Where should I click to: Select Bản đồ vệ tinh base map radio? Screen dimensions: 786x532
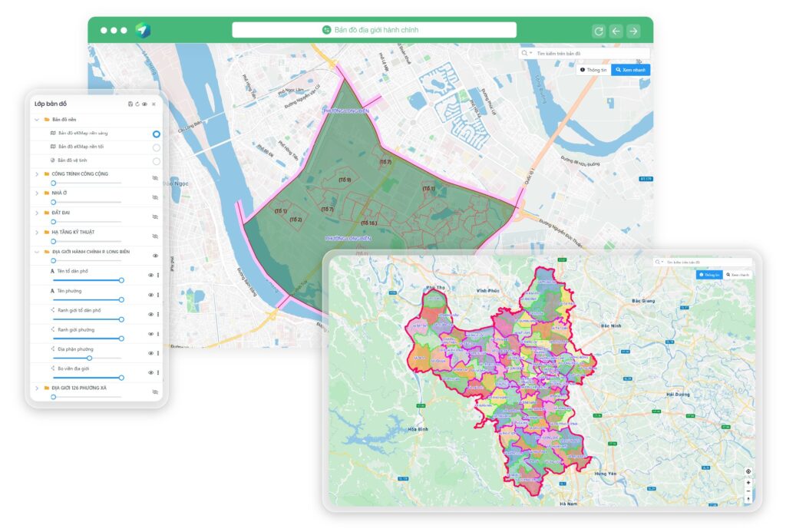(157, 161)
